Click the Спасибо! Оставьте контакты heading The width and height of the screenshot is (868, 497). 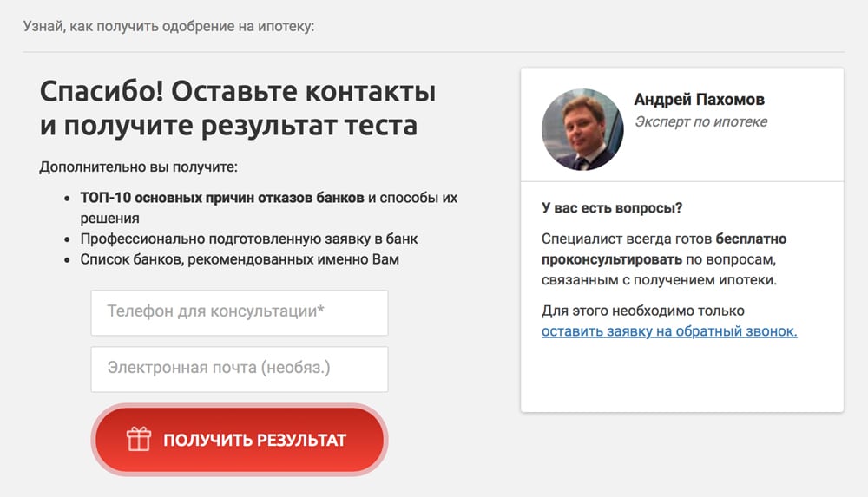tap(237, 91)
